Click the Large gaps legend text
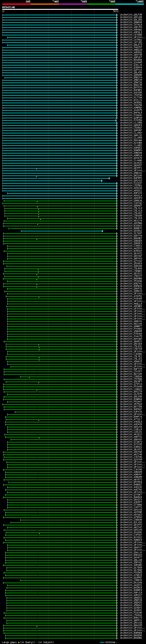146x644 pixels. pos(10,642)
